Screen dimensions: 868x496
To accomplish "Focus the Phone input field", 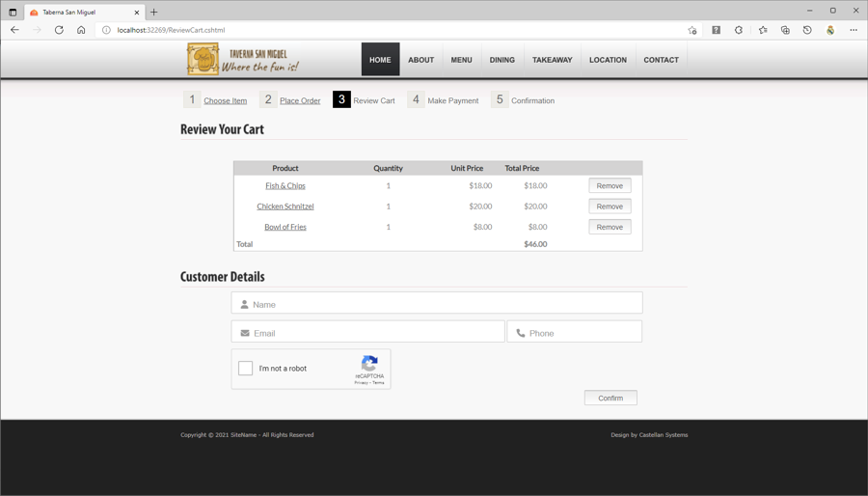I will click(575, 332).
